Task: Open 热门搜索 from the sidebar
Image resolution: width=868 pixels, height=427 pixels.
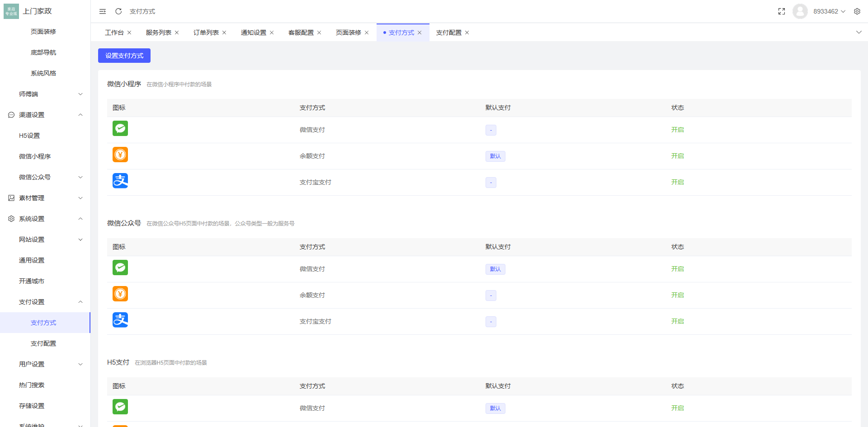Action: click(31, 385)
